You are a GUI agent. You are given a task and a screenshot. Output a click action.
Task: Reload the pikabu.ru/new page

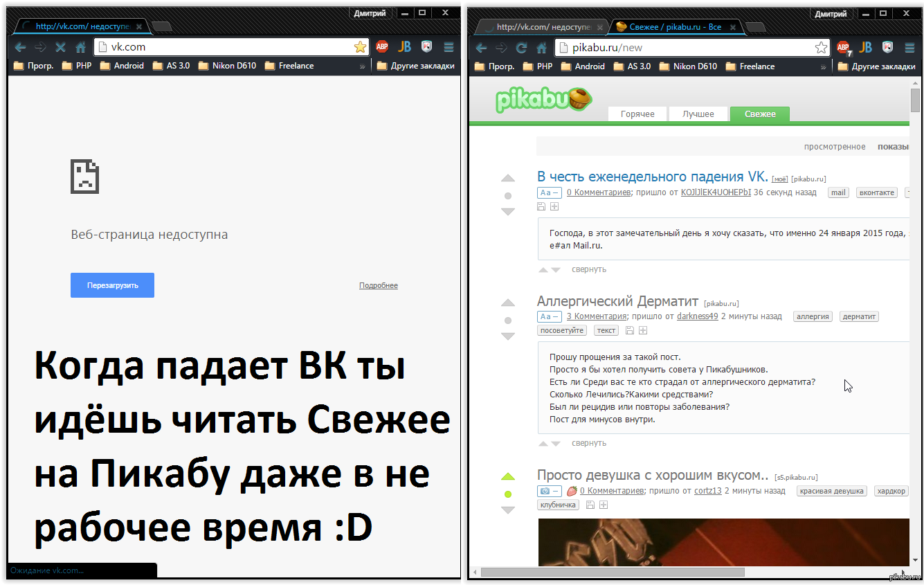click(521, 48)
